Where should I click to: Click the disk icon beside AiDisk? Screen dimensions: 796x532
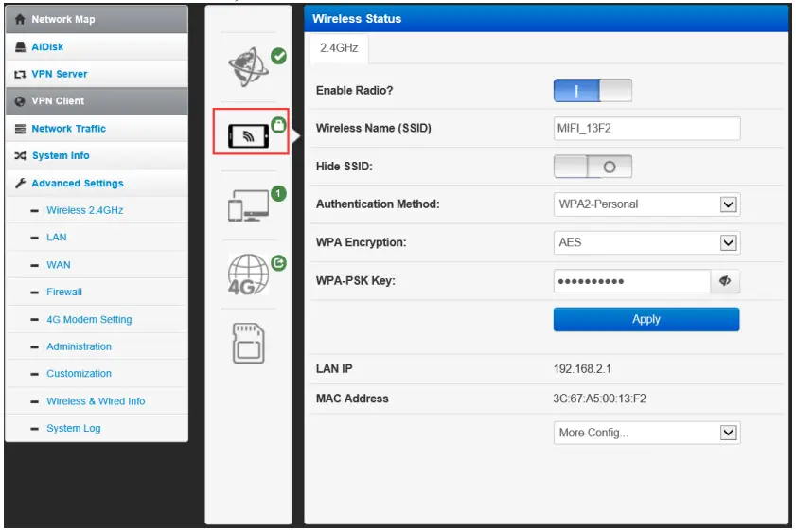20,46
